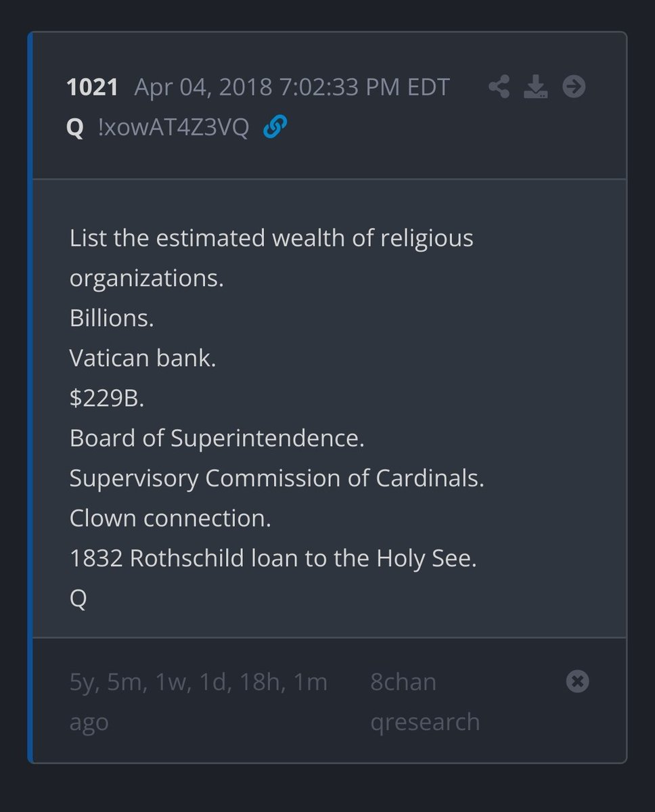The width and height of the screenshot is (655, 812).
Task: Click the 'Clown connection.' line
Action: [x=170, y=518]
